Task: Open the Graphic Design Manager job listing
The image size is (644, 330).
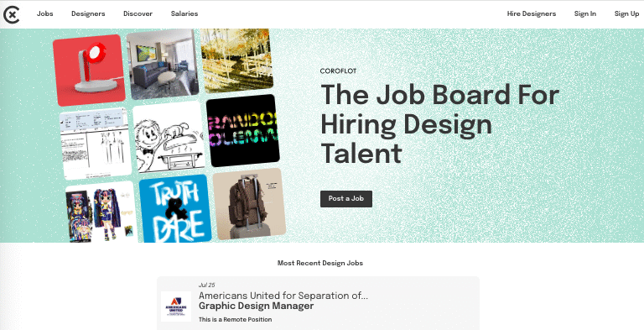Action: 318,303
